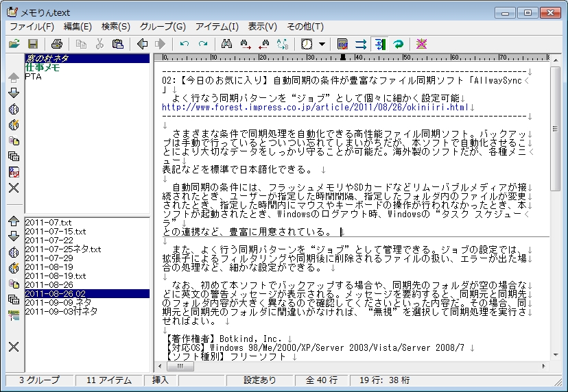Click the redo arrow icon
The image size is (568, 392).
click(203, 44)
